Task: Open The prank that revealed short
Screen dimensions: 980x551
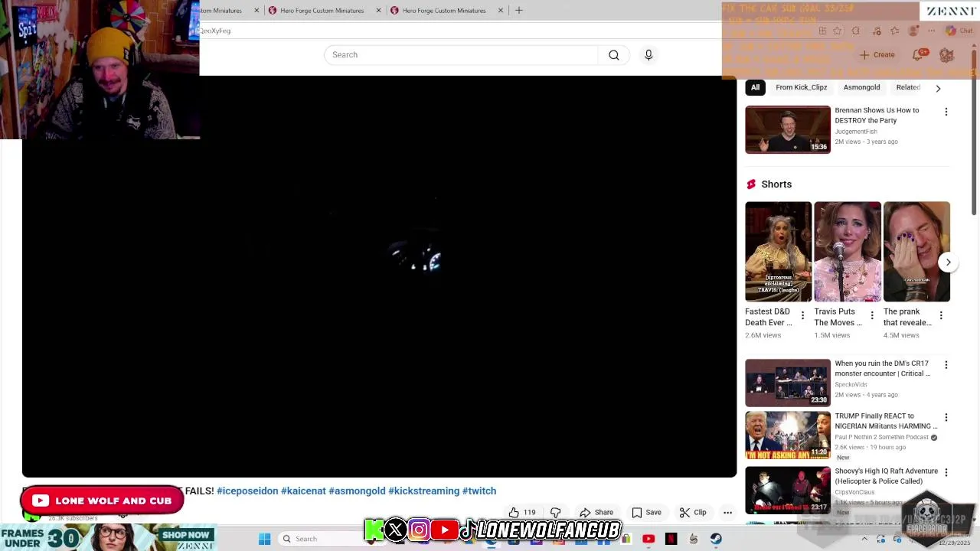Action: click(x=916, y=252)
